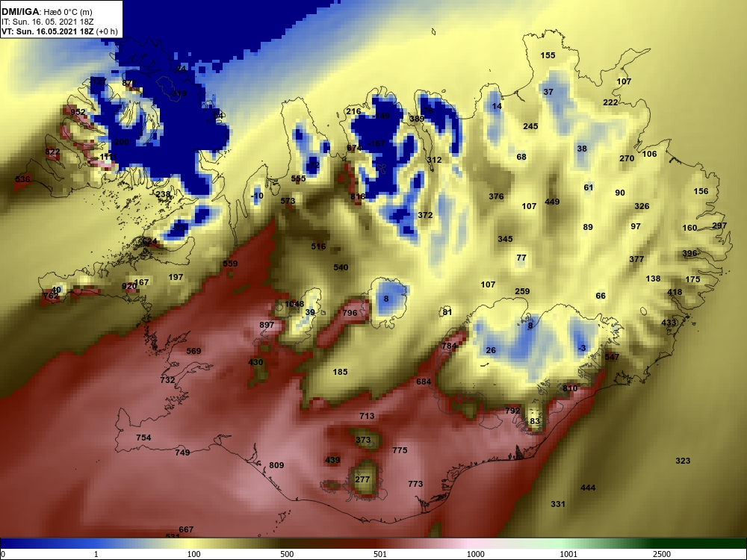The height and width of the screenshot is (560, 747).
Task: Click the map value 559
Action: 230,264
